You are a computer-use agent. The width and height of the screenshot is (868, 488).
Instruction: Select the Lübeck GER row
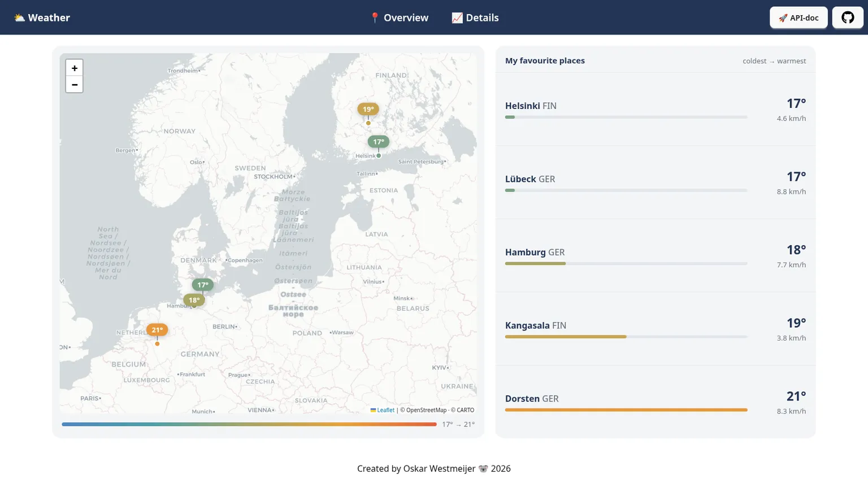point(656,182)
